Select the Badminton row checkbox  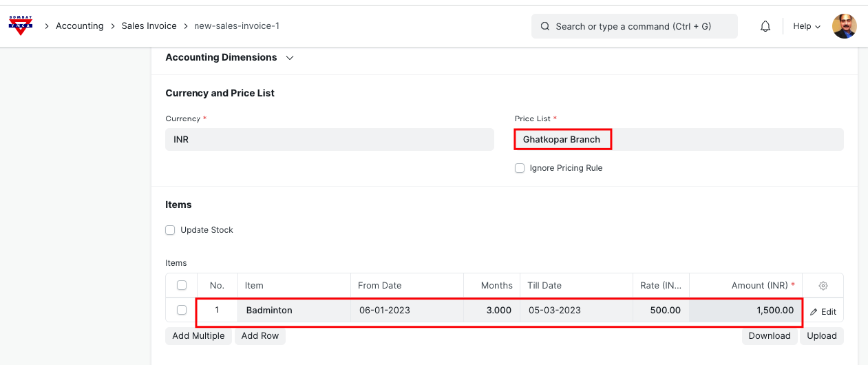point(182,310)
